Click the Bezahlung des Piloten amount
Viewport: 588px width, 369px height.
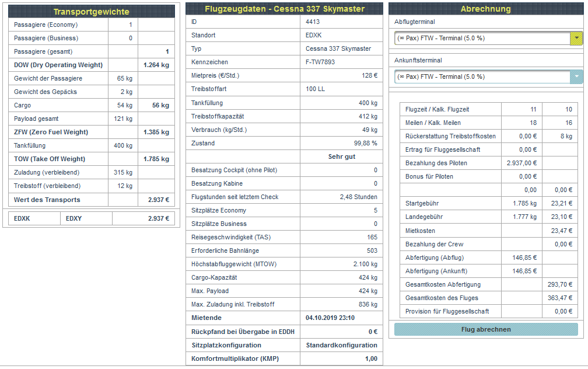[521, 163]
